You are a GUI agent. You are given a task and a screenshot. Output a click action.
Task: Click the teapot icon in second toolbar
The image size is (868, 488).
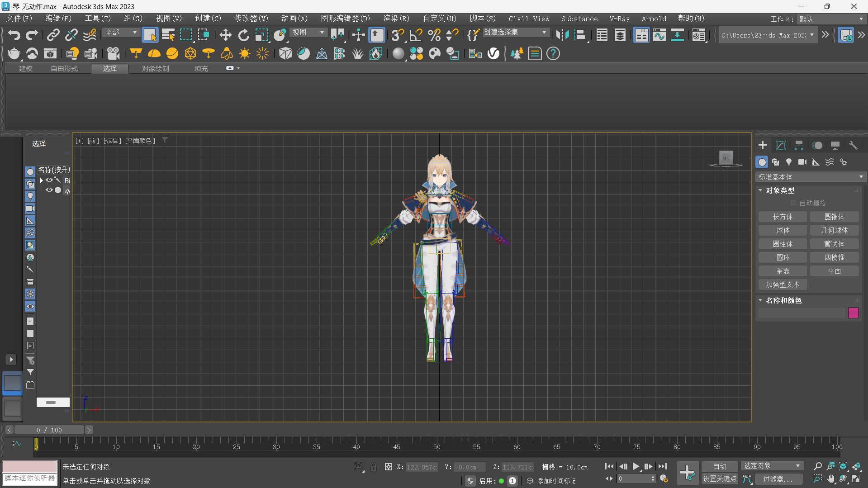[14, 53]
